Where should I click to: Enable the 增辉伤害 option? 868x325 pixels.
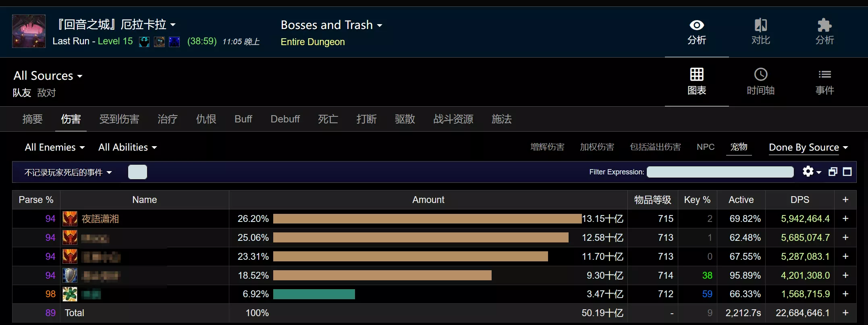[547, 147]
